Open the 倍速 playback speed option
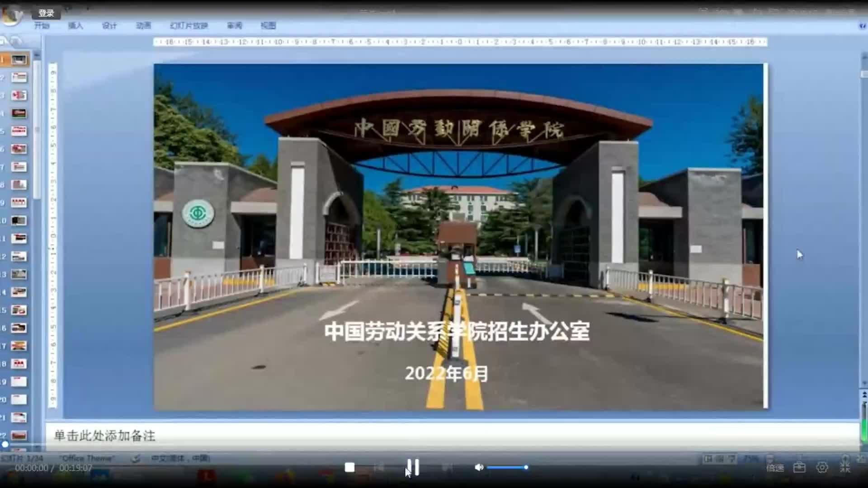 [775, 468]
